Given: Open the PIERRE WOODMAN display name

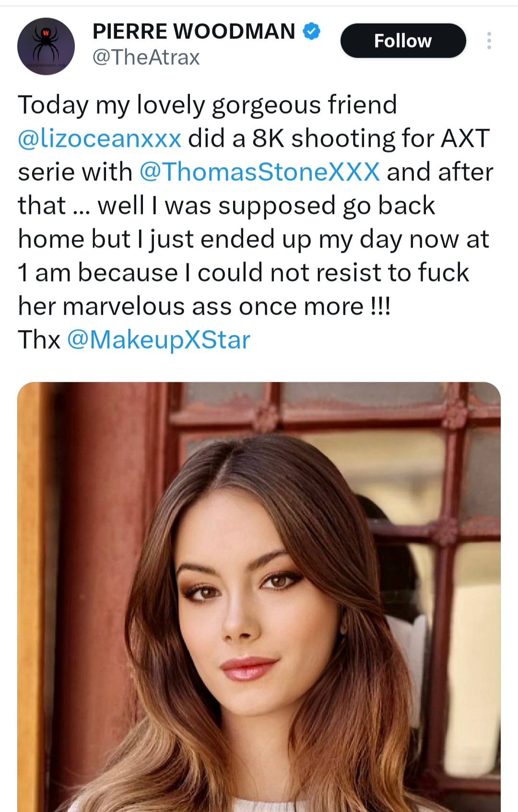Looking at the screenshot, I should [194, 32].
